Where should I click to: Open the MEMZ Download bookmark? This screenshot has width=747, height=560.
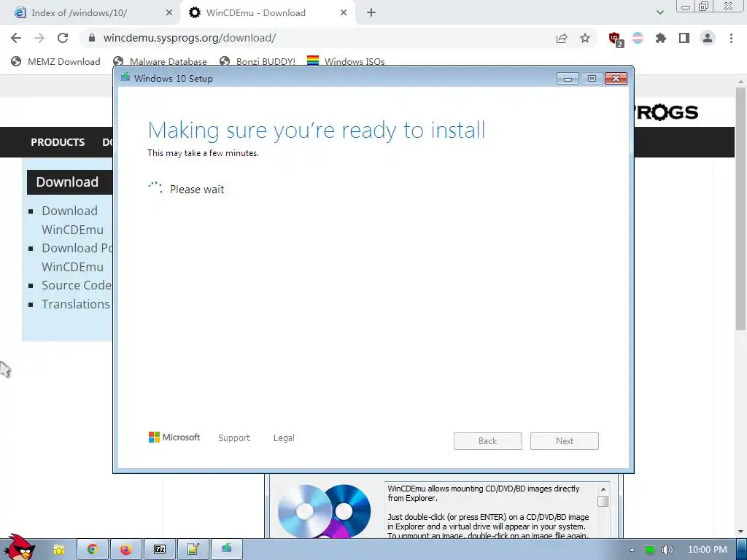tap(55, 61)
